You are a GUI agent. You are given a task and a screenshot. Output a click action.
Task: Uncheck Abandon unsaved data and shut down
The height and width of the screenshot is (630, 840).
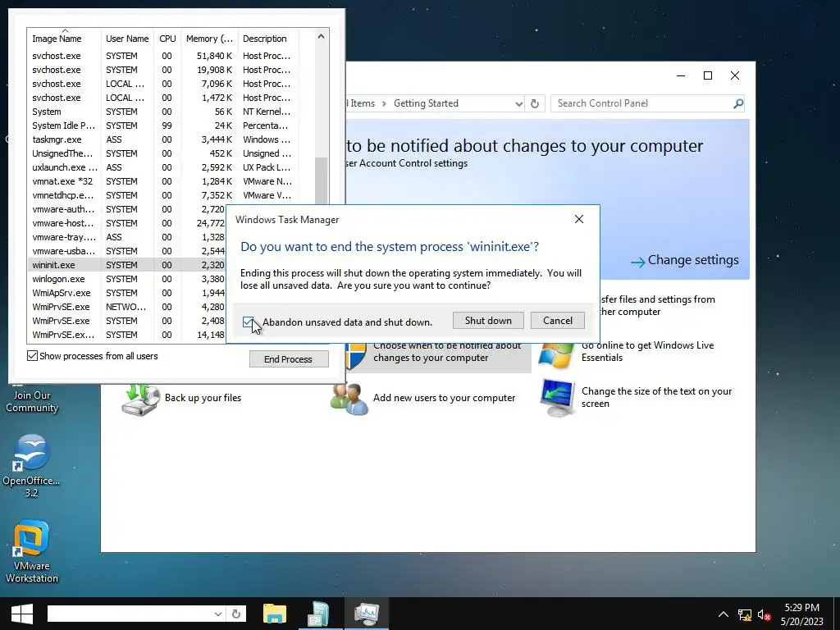click(248, 322)
